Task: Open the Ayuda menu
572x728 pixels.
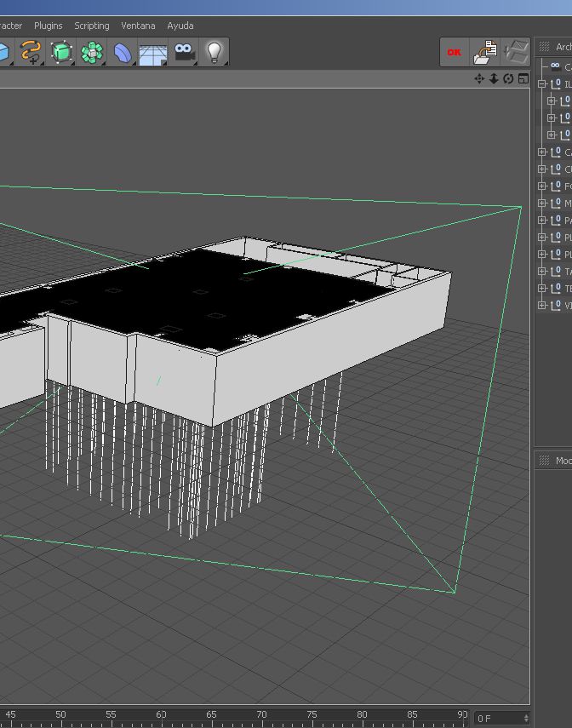Action: click(180, 26)
